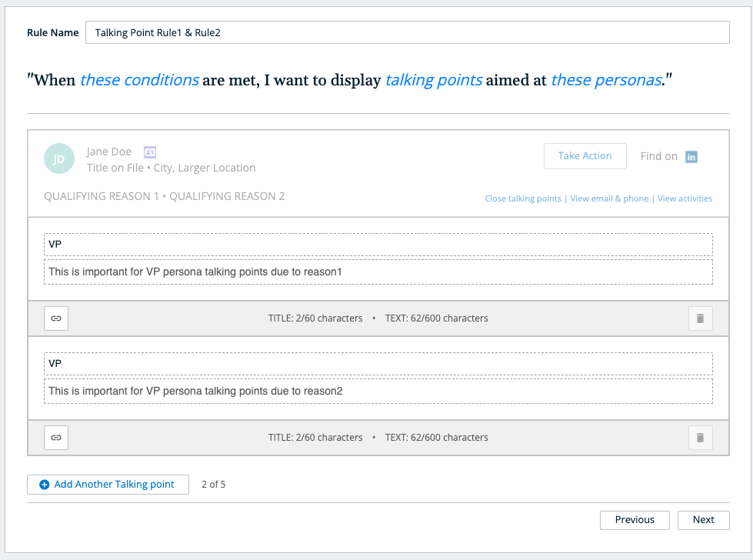Image resolution: width=753 pixels, height=560 pixels.
Task: Open the 'talking points' link in sentence
Action: click(x=434, y=80)
